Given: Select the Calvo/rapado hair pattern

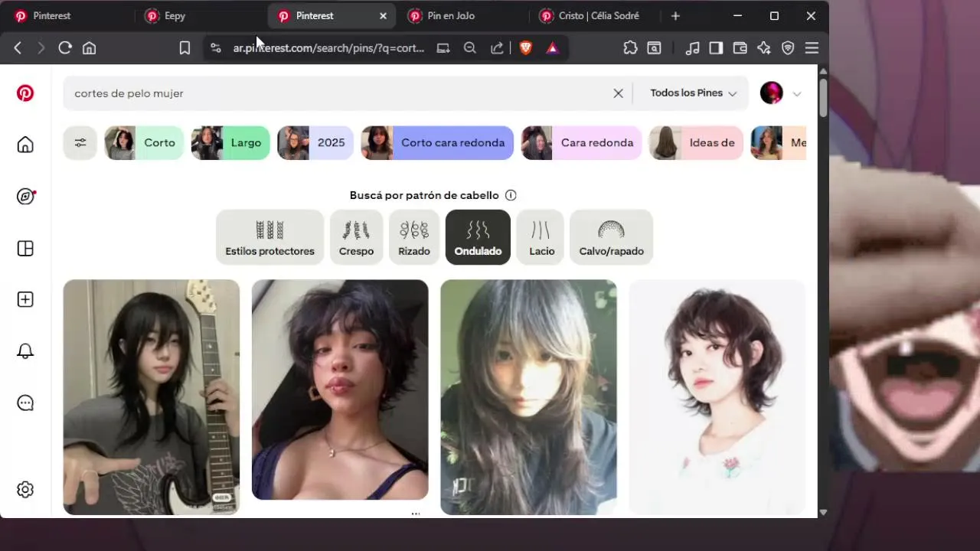Looking at the screenshot, I should tap(611, 237).
